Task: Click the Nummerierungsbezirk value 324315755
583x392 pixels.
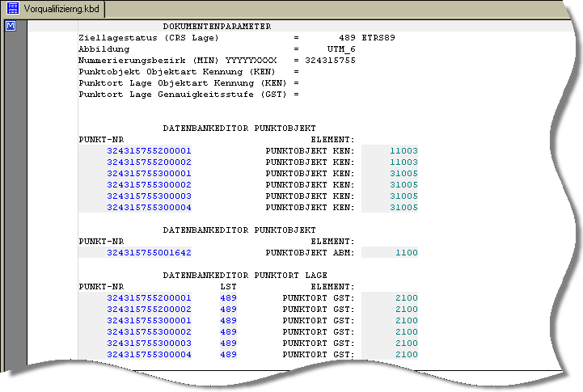Action: click(330, 61)
